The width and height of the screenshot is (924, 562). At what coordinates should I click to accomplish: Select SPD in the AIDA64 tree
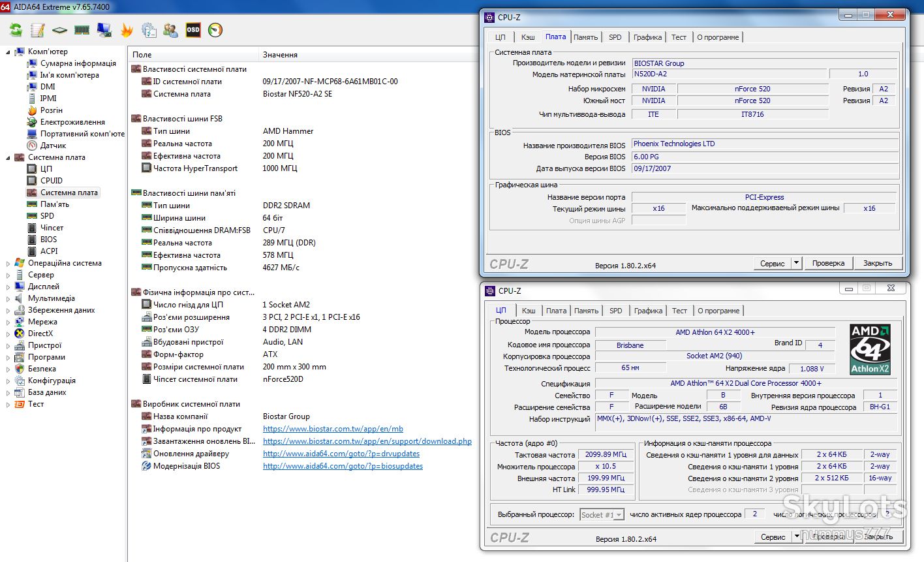point(47,216)
